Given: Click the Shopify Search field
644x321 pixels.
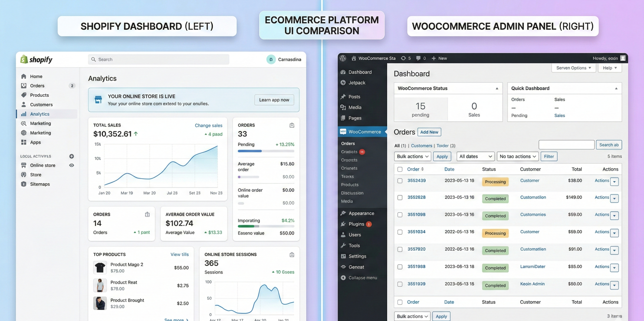Looking at the screenshot, I should click(158, 59).
